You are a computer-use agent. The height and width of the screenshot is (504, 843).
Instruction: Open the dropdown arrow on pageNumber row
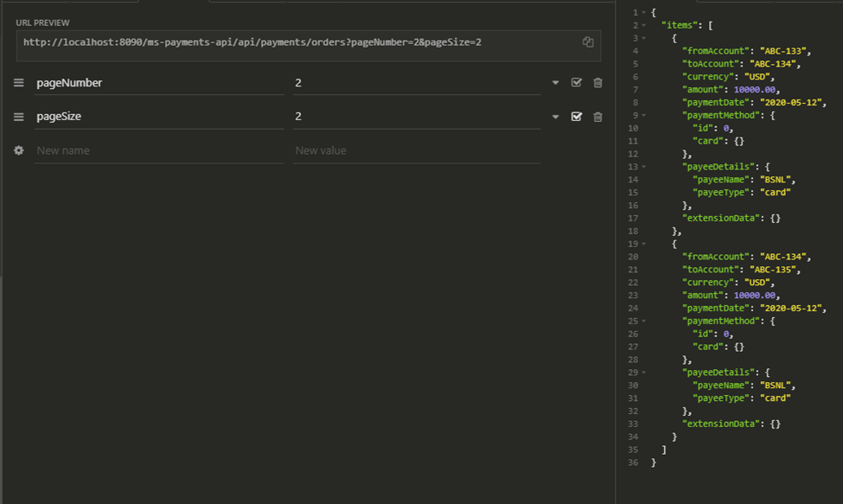tap(555, 84)
